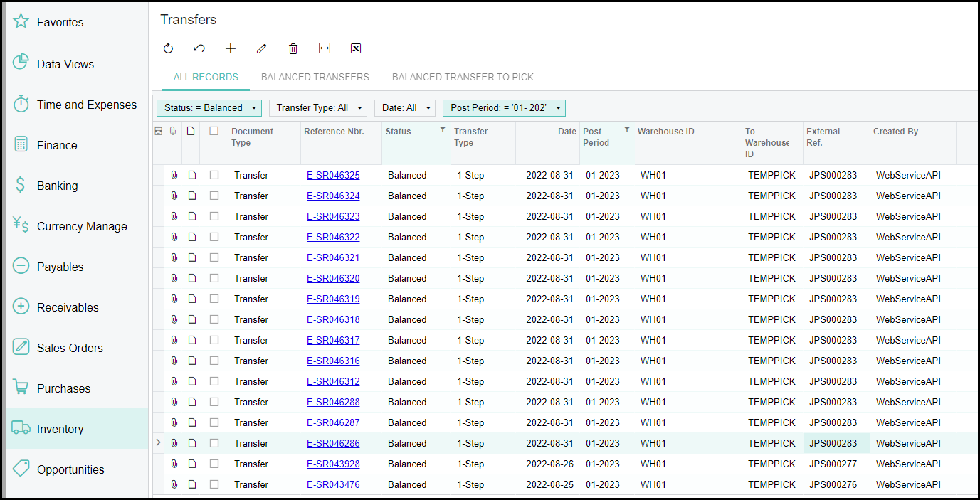The width and height of the screenshot is (980, 500).
Task: Tick the checkbox for row E-SR046323
Action: point(214,216)
